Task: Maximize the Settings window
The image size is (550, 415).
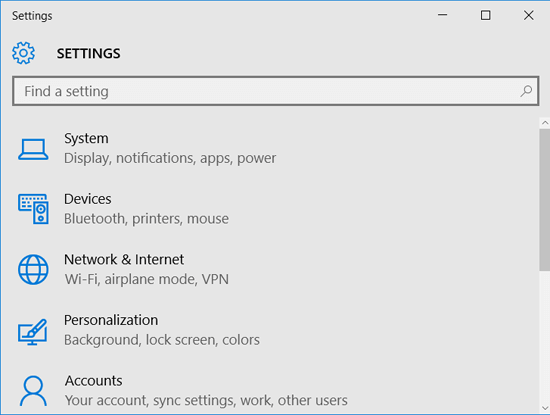Action: pyautogui.click(x=485, y=15)
